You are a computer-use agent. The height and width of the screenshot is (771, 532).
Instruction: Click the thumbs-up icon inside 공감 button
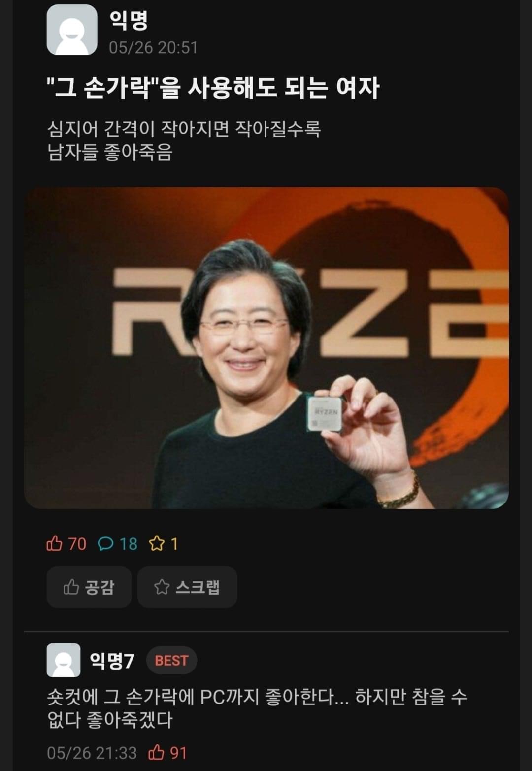tap(71, 587)
